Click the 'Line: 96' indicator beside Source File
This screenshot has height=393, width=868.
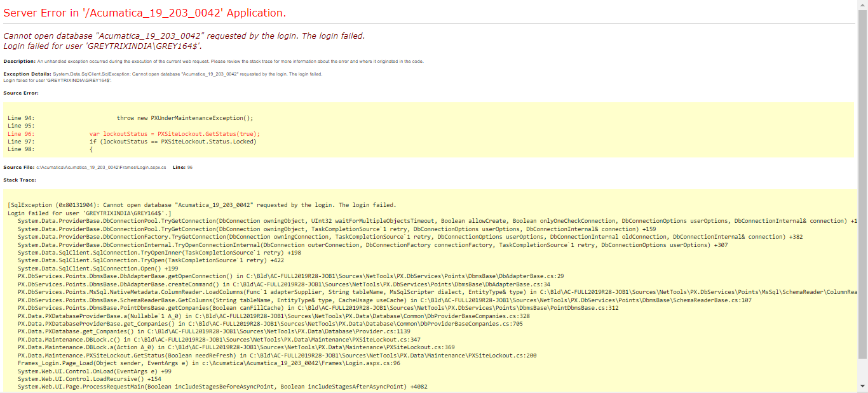coord(182,168)
